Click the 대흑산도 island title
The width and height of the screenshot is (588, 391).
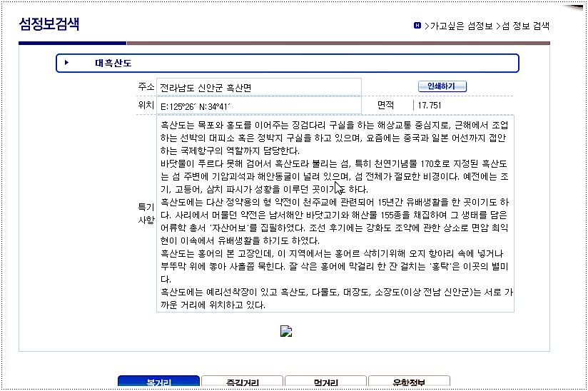pyautogui.click(x=113, y=63)
